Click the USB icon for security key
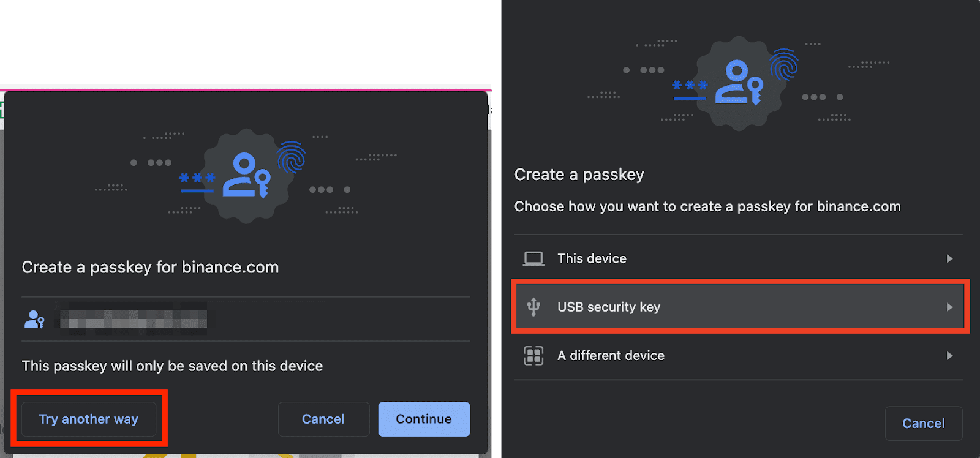Screen dimensions: 980x458 coord(533,307)
